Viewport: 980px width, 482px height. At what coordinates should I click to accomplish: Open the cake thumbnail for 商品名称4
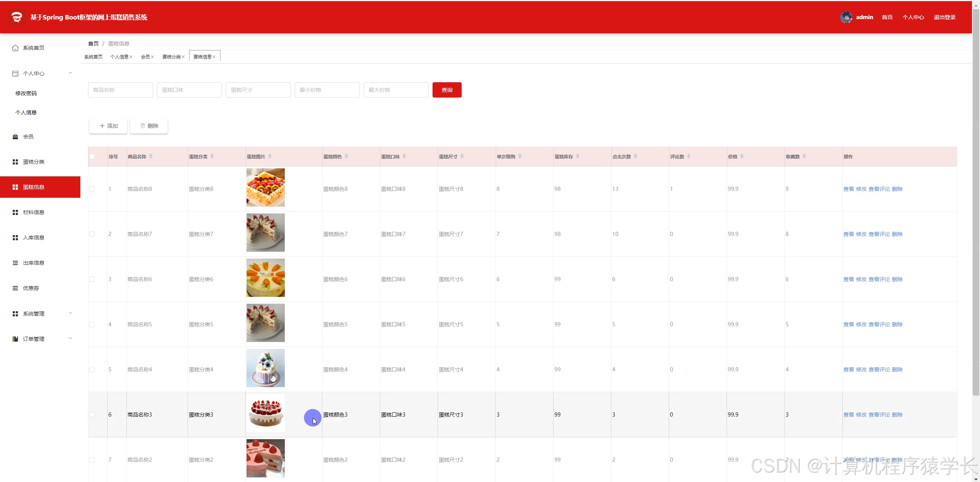click(266, 368)
